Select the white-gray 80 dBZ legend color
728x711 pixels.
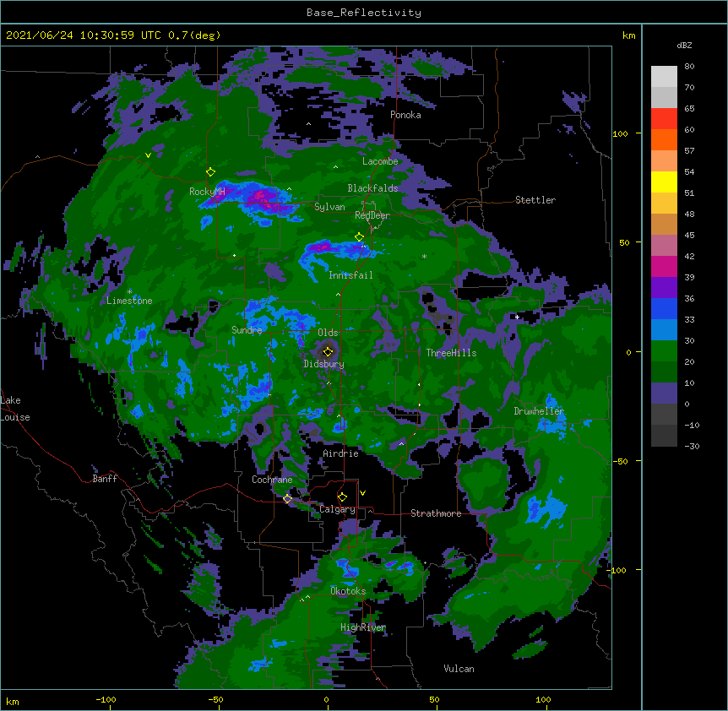click(x=664, y=77)
